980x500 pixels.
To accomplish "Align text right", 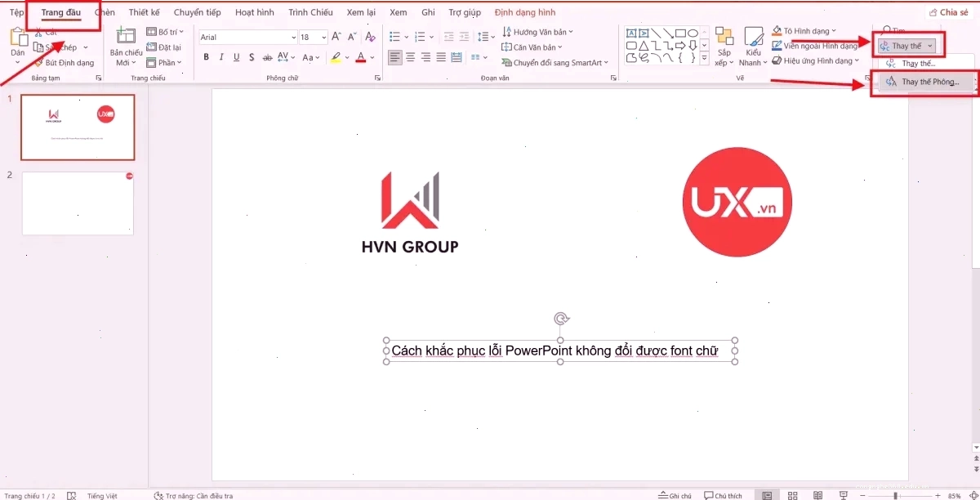I will tap(425, 57).
